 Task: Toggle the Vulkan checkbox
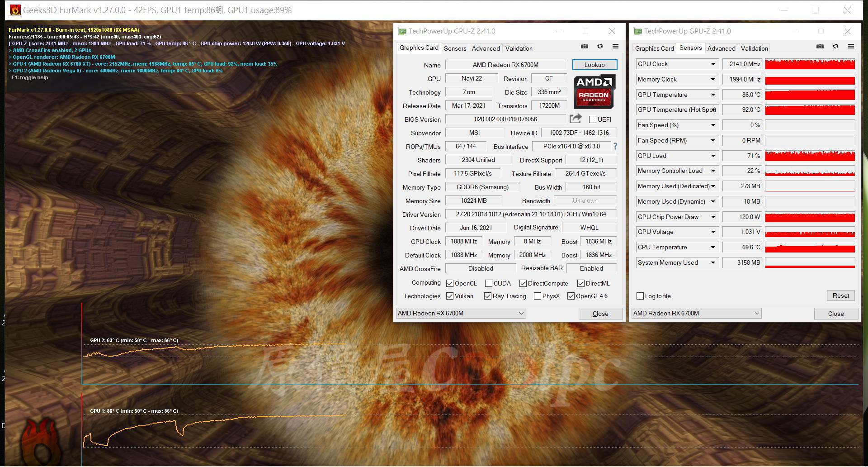[450, 296]
